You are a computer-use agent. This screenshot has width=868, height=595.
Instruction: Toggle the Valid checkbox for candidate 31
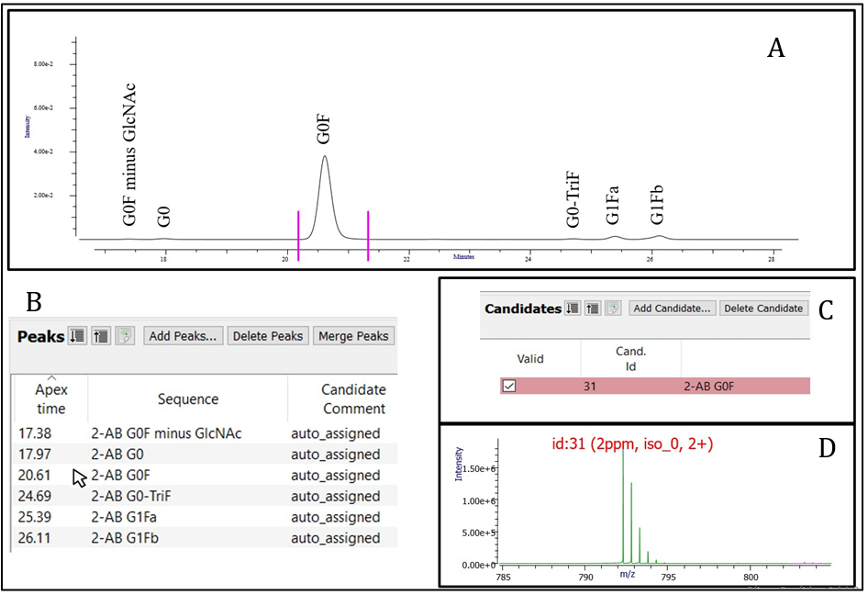(x=509, y=386)
